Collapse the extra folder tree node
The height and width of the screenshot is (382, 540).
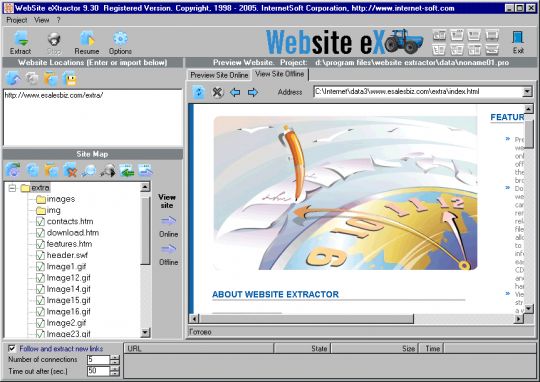[x=12, y=188]
